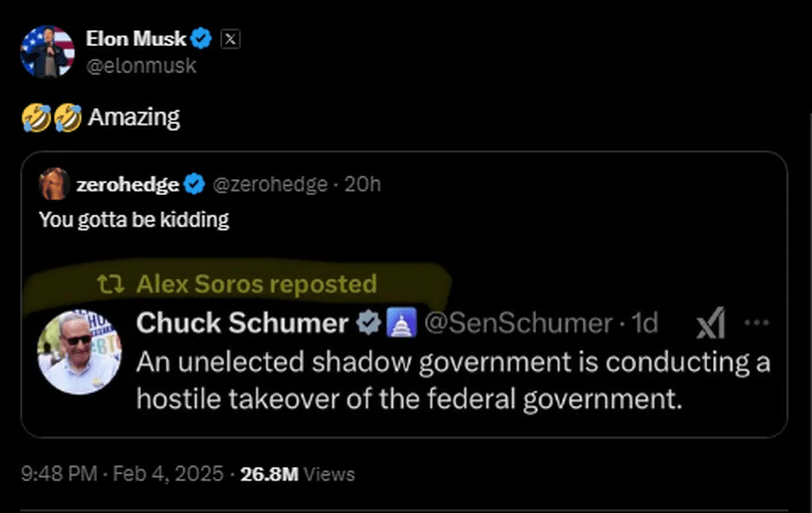
Task: Open the @zerohedge handle in the quoted post
Action: click(270, 185)
